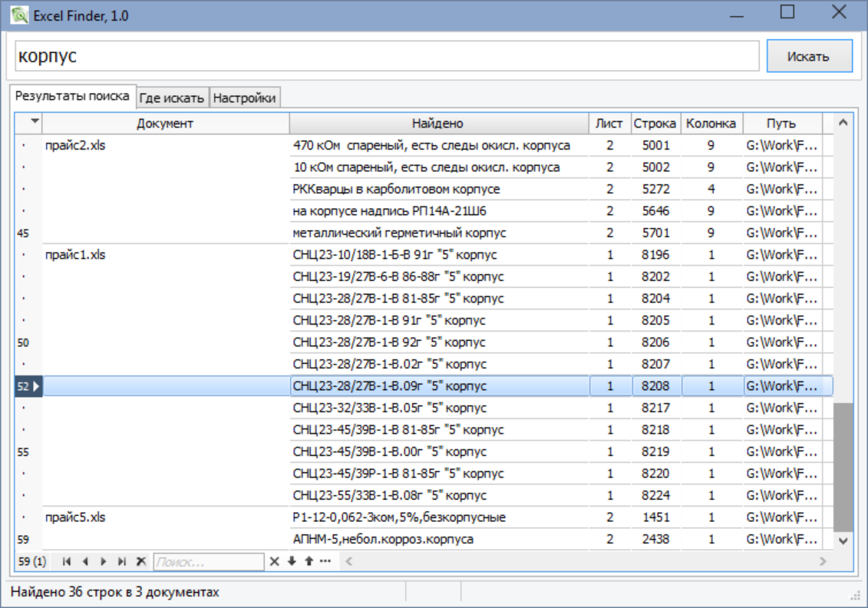Select 'СНЦ23-32/33В-1-В.05г' result cell
The width and height of the screenshot is (868, 608).
(439, 408)
